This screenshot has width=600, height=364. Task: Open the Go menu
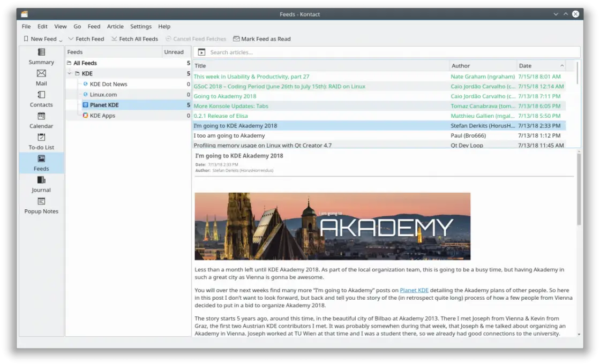pos(77,26)
